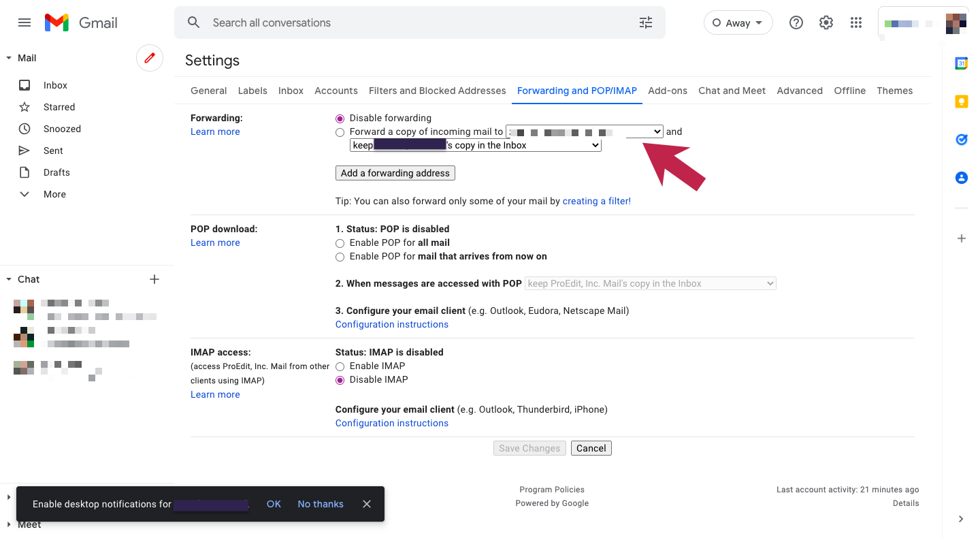Enable POP for all mail
Image resolution: width=980 pixels, height=538 pixels.
click(340, 243)
